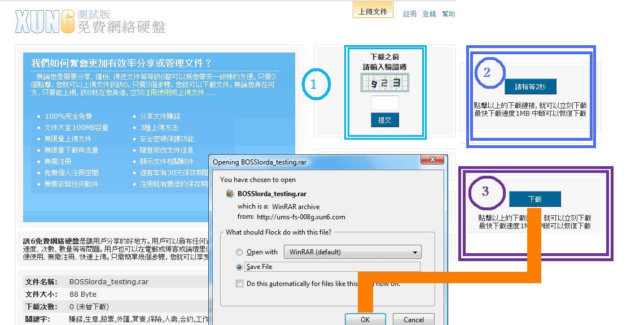Focus the captcha code input field
The height and width of the screenshot is (325, 644).
coord(385,103)
